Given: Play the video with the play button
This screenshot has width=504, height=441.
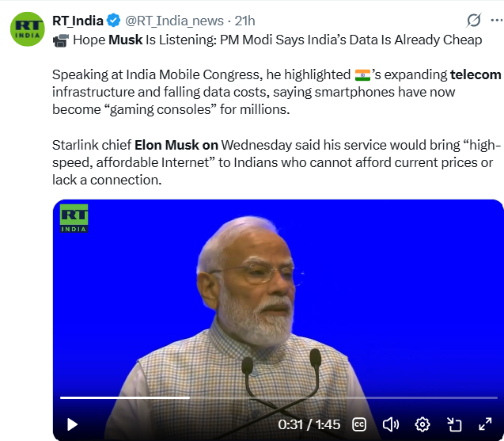Looking at the screenshot, I should point(72,424).
